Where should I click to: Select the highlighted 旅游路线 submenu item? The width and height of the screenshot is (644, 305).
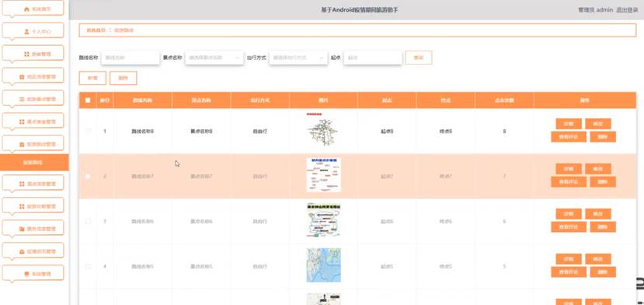pos(34,163)
